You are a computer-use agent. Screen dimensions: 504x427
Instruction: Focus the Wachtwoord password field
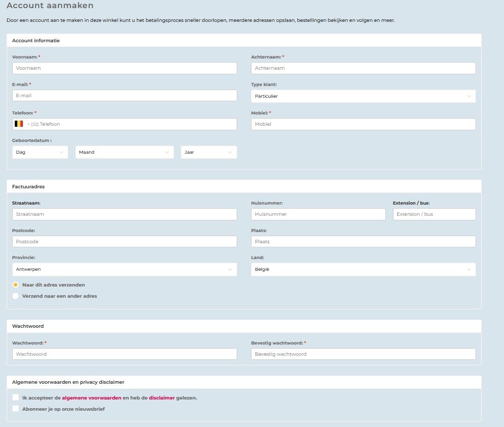pyautogui.click(x=124, y=354)
